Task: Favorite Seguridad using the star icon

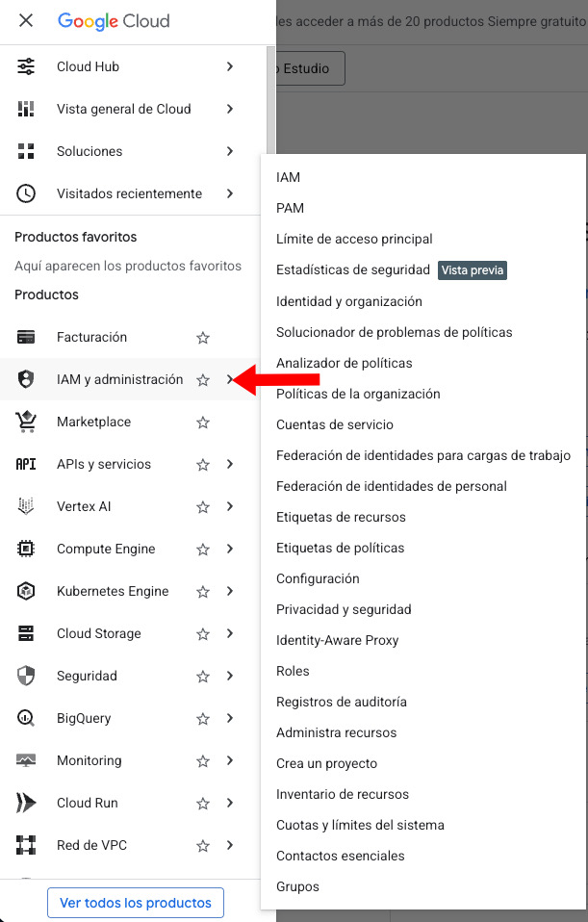Action: 202,677
